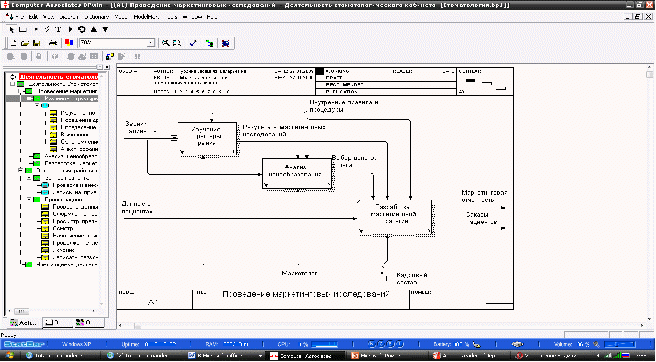Viewport: 656px width, 362px height.
Task: Go to the child diagram with the down triangle
Action: click(x=105, y=30)
